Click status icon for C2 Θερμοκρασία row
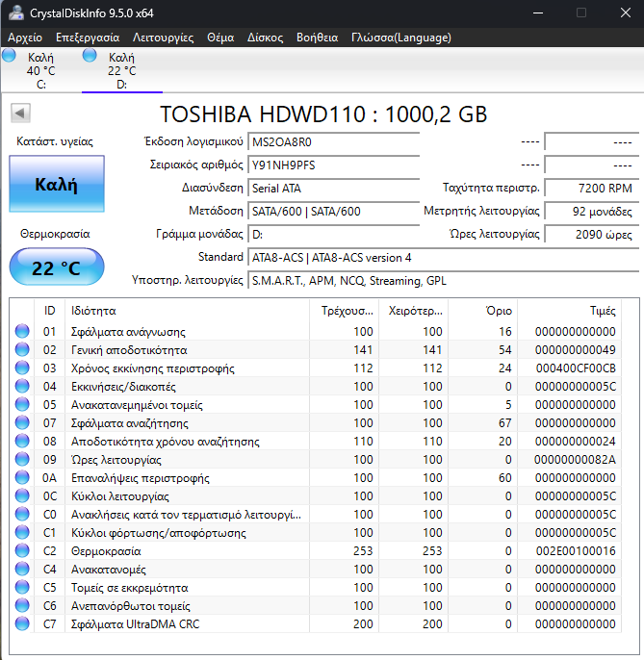The height and width of the screenshot is (660, 644). point(22,551)
